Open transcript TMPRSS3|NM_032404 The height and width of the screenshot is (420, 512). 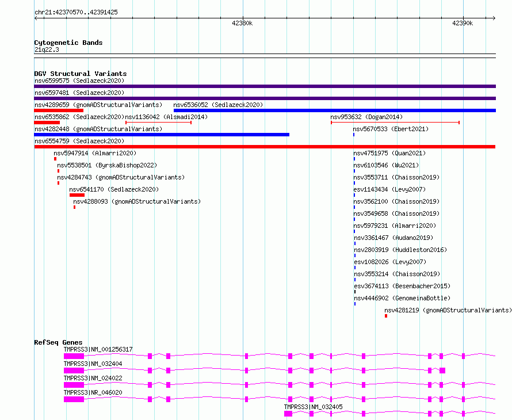tap(93, 364)
